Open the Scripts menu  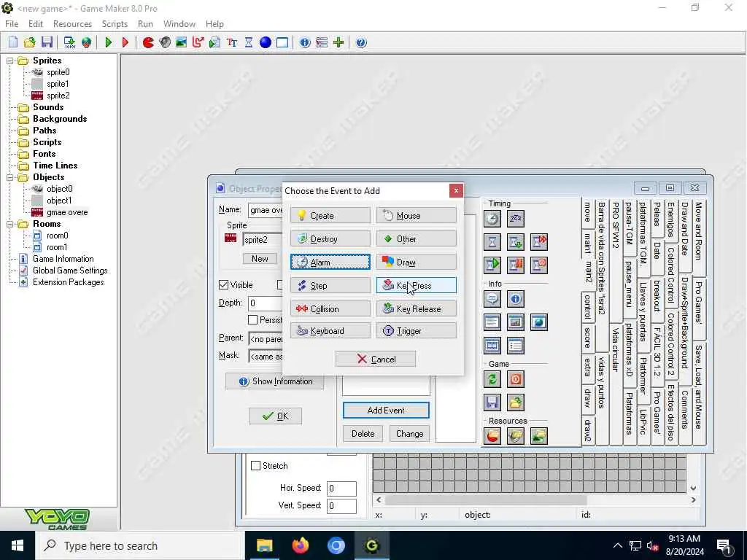pyautogui.click(x=115, y=24)
